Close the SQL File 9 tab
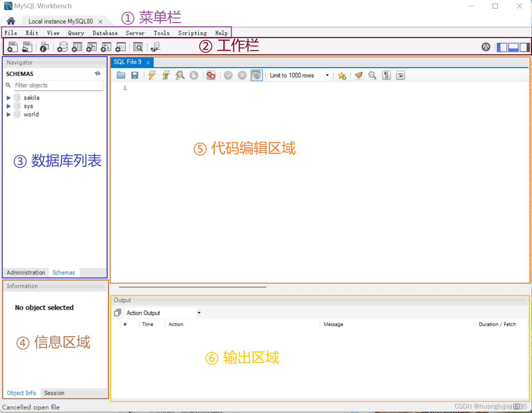 148,62
